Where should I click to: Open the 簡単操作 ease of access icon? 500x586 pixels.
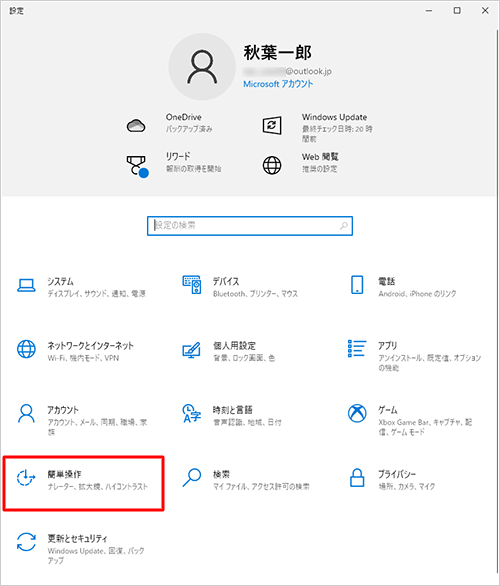(x=26, y=478)
